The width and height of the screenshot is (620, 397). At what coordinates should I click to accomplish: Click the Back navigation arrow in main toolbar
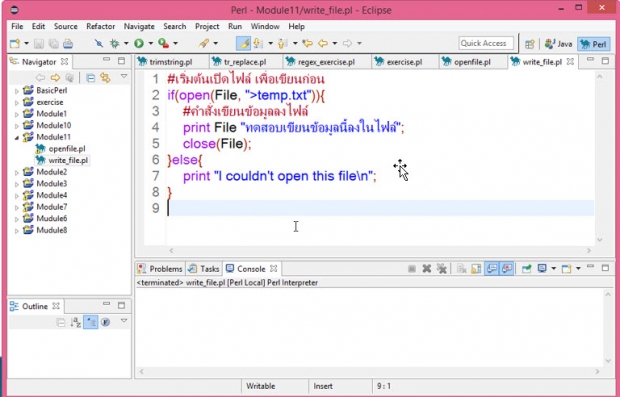(x=323, y=43)
